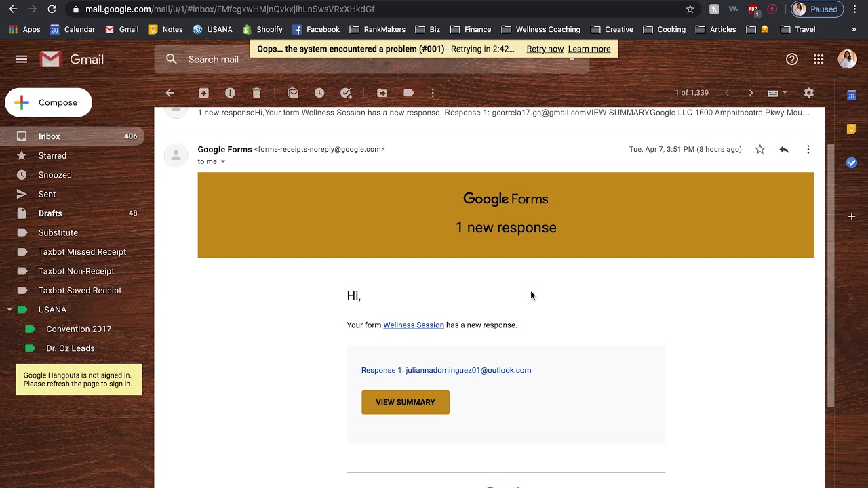Open the Cooking bookmark folder
The width and height of the screenshot is (868, 488).
664,29
